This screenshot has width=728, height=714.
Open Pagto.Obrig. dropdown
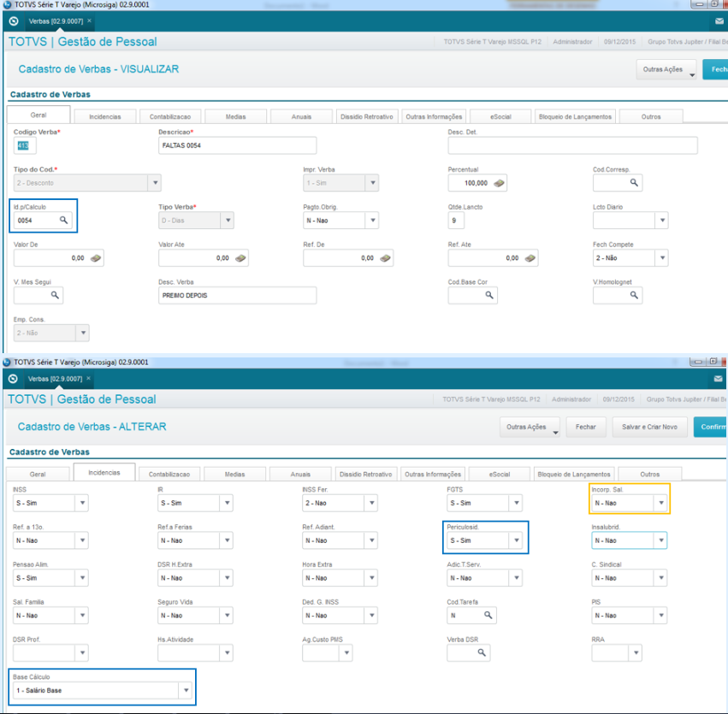point(372,221)
